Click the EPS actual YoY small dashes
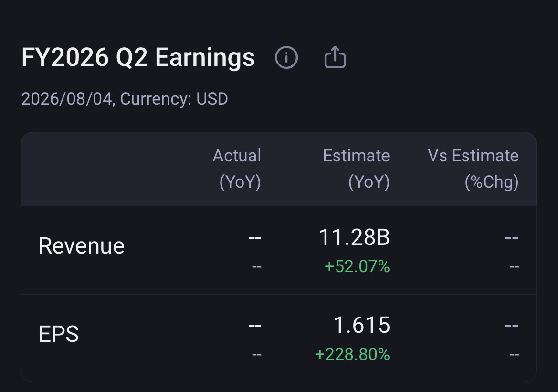Image resolution: width=558 pixels, height=392 pixels. tap(257, 355)
